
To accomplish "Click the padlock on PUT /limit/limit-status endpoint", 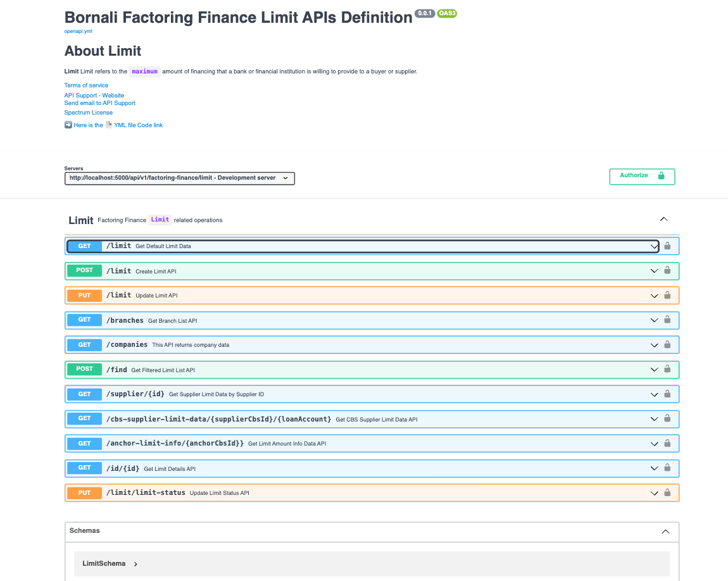I will coord(667,492).
